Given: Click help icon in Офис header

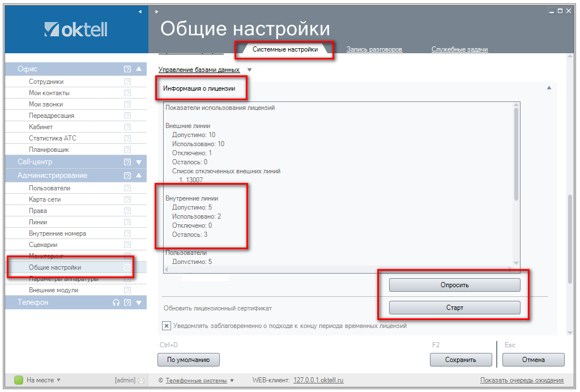Looking at the screenshot, I should (127, 69).
